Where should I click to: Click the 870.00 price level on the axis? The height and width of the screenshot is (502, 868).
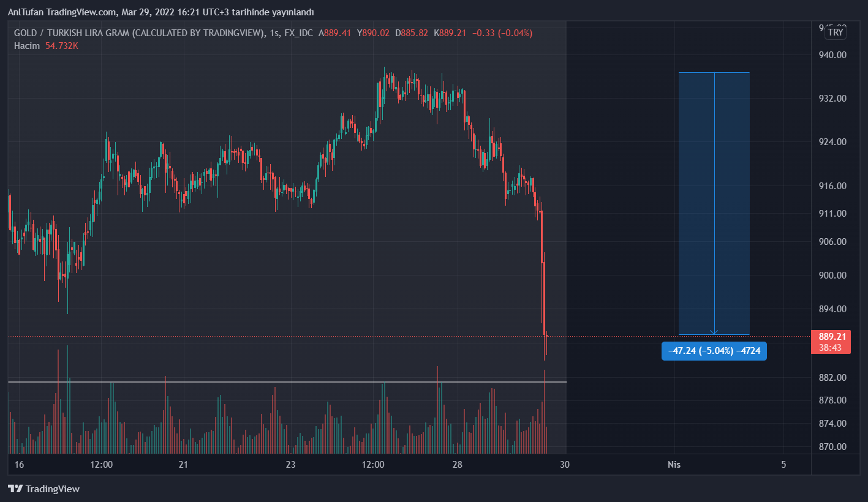[832, 447]
